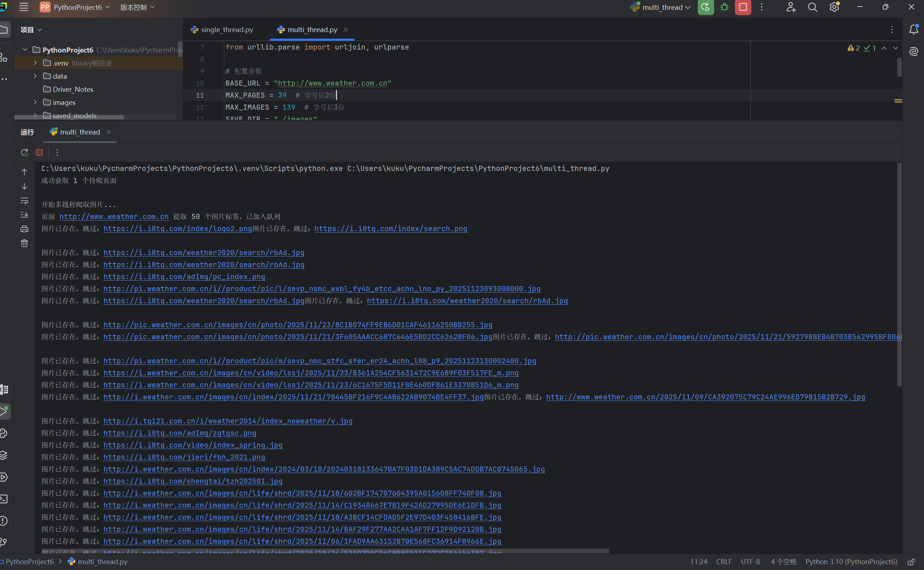Image resolution: width=924 pixels, height=570 pixels.
Task: Toggle soft-wrap in the console output
Action: pos(24,200)
